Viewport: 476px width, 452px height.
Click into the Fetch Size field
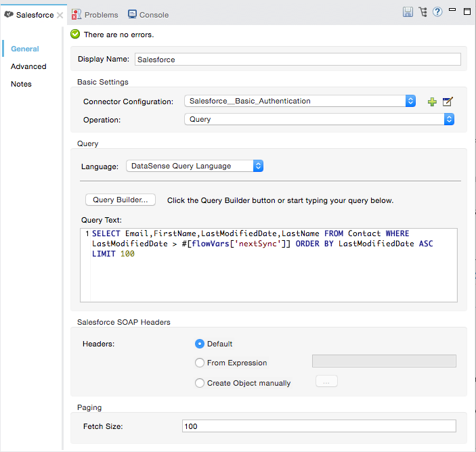(318, 426)
